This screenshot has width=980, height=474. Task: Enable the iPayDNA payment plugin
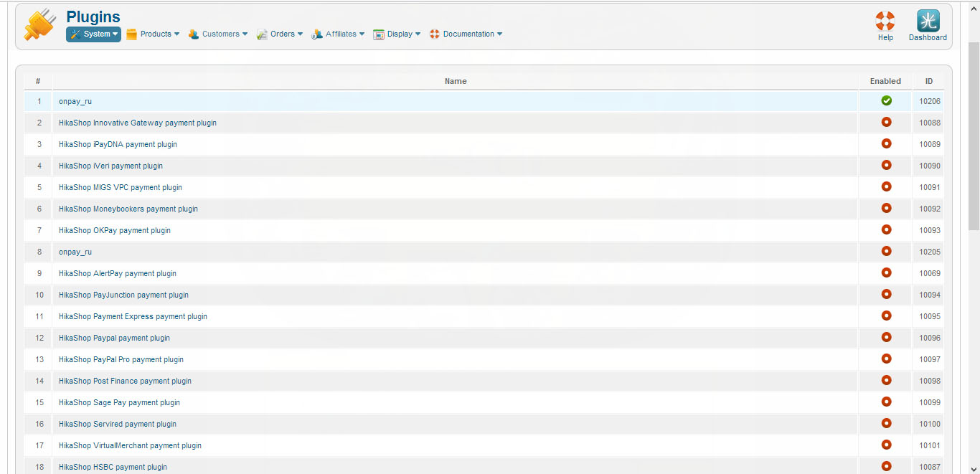coord(886,143)
